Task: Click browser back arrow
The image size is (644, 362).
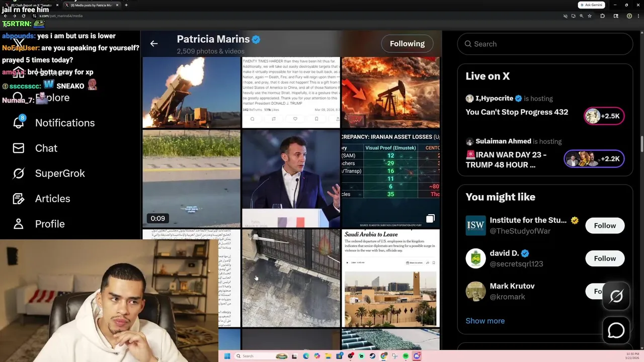Action: (6, 16)
